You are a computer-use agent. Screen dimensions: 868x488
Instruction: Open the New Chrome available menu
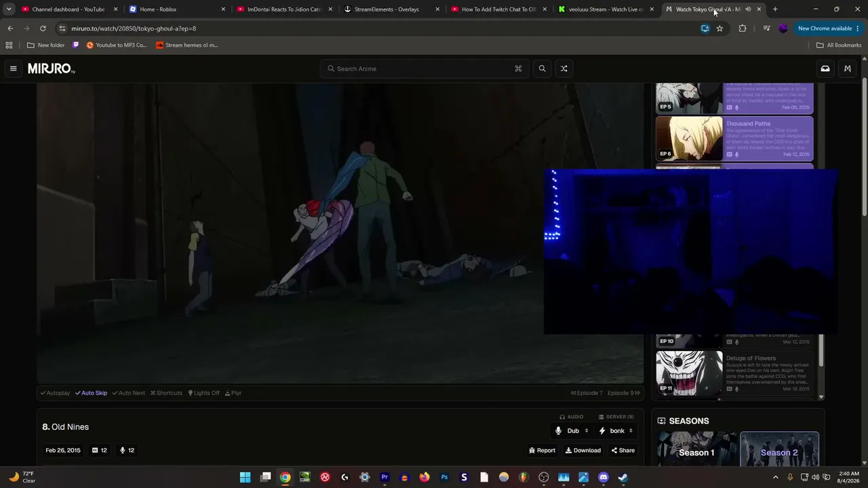(829, 28)
